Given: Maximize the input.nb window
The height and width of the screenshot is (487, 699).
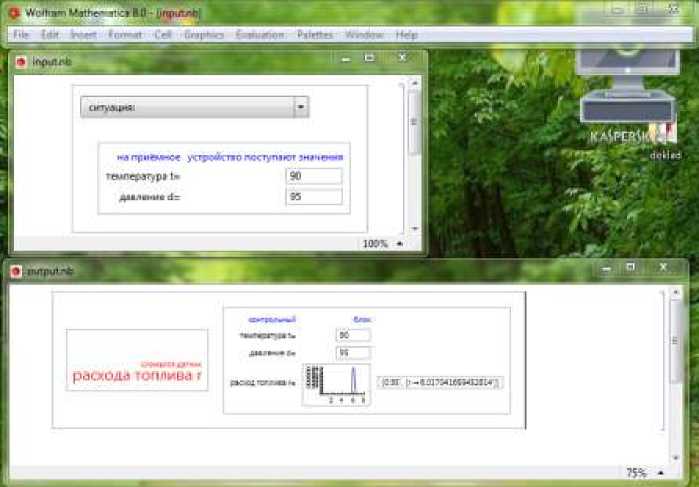Looking at the screenshot, I should [x=370, y=58].
